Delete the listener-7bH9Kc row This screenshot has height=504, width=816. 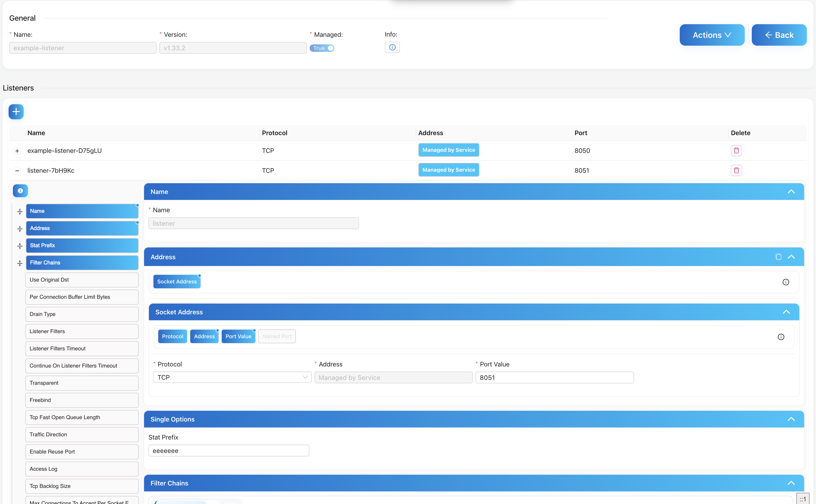(736, 170)
